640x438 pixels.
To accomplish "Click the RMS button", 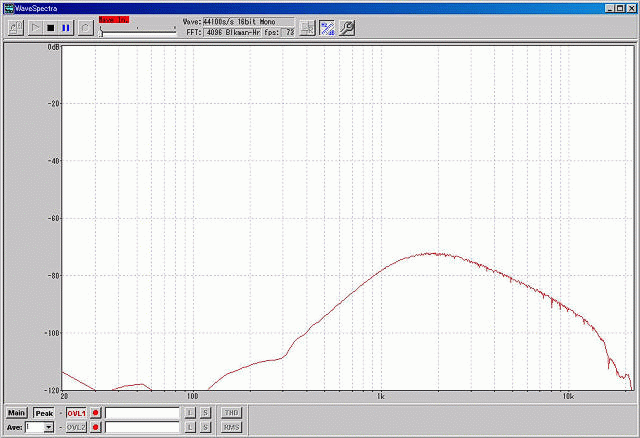I will pos(231,427).
